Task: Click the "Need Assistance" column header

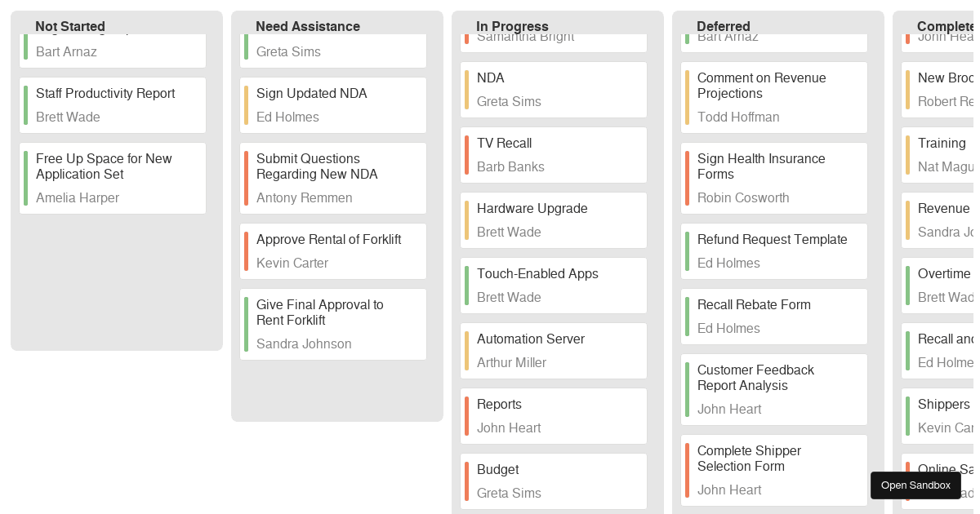Action: tap(308, 26)
